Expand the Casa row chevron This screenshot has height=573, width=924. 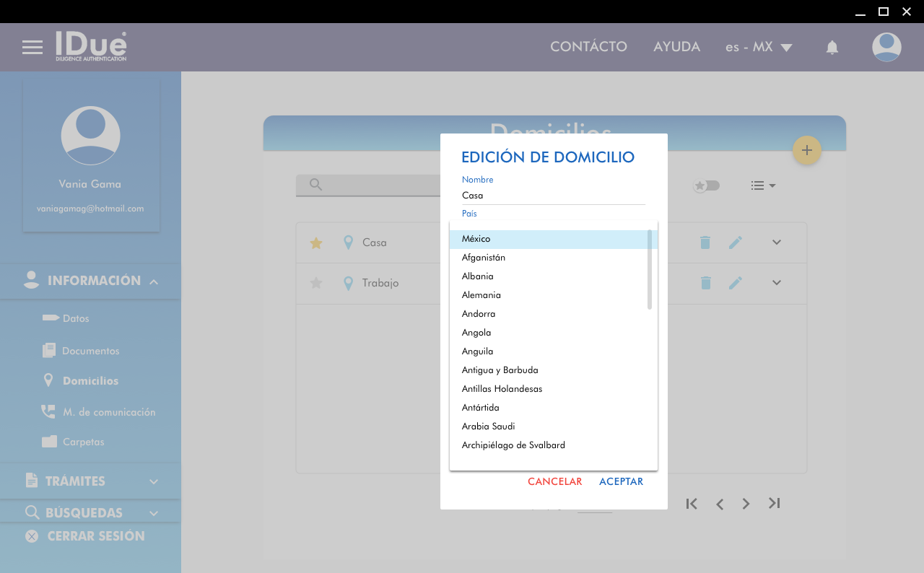click(776, 242)
